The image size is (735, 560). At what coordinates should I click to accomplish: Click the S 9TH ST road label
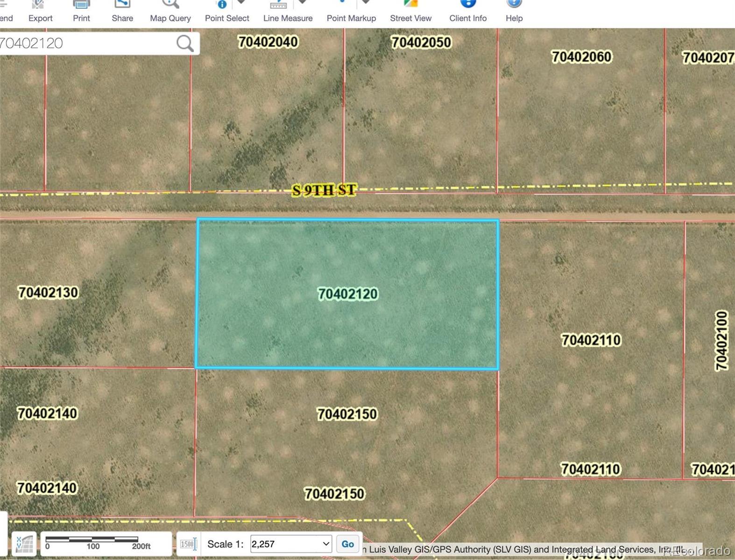point(324,190)
